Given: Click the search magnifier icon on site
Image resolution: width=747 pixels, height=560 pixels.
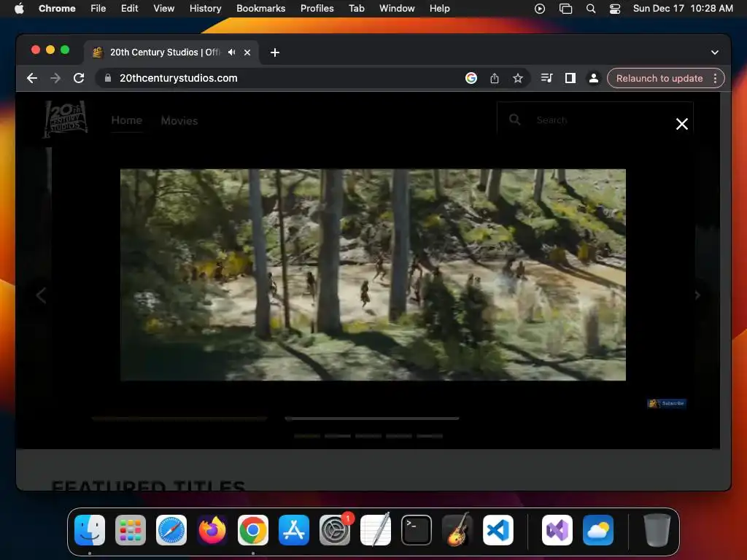Looking at the screenshot, I should coord(514,120).
